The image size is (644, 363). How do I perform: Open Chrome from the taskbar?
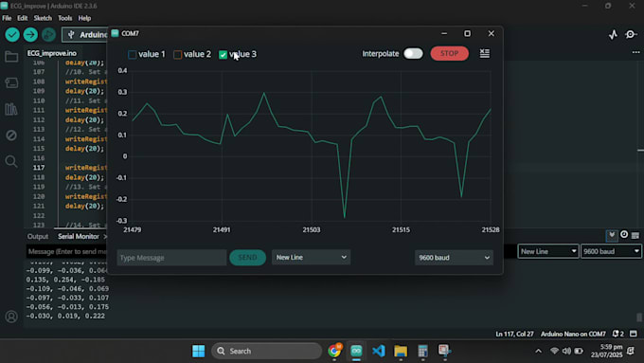pos(334,351)
